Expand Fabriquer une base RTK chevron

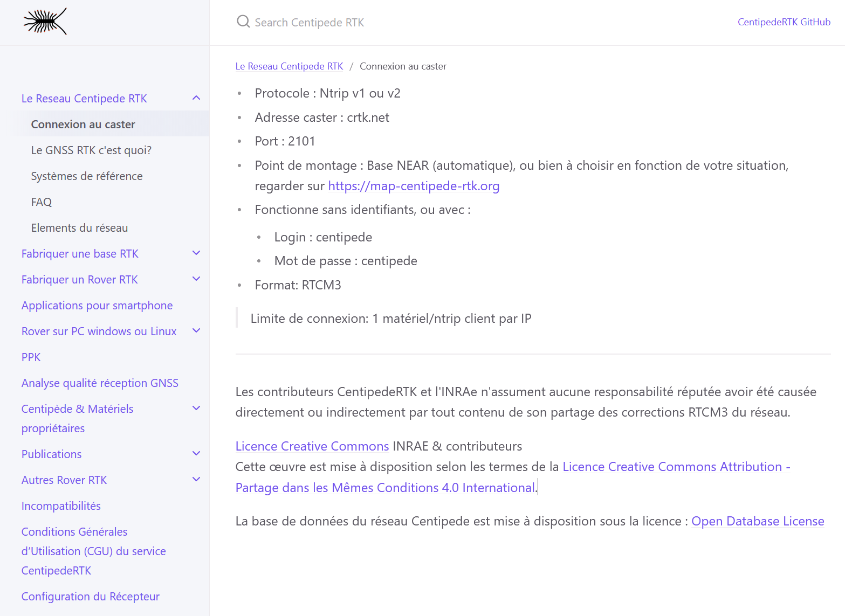(196, 253)
